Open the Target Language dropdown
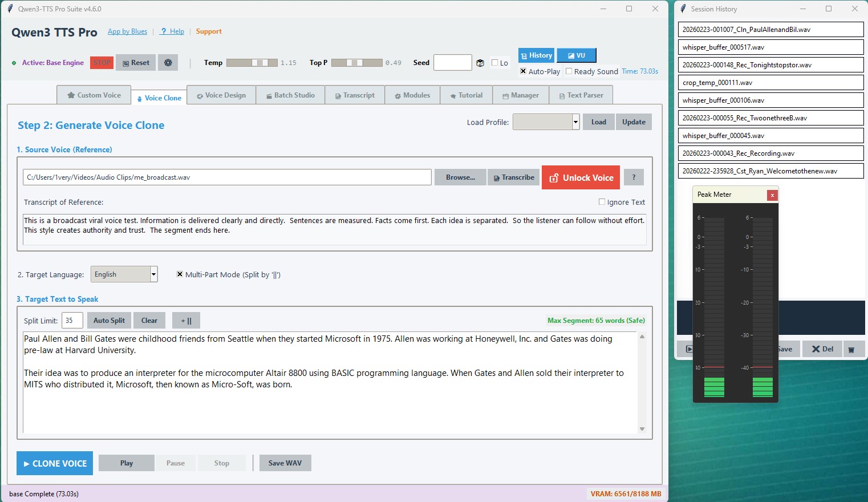The image size is (868, 502). 153,274
